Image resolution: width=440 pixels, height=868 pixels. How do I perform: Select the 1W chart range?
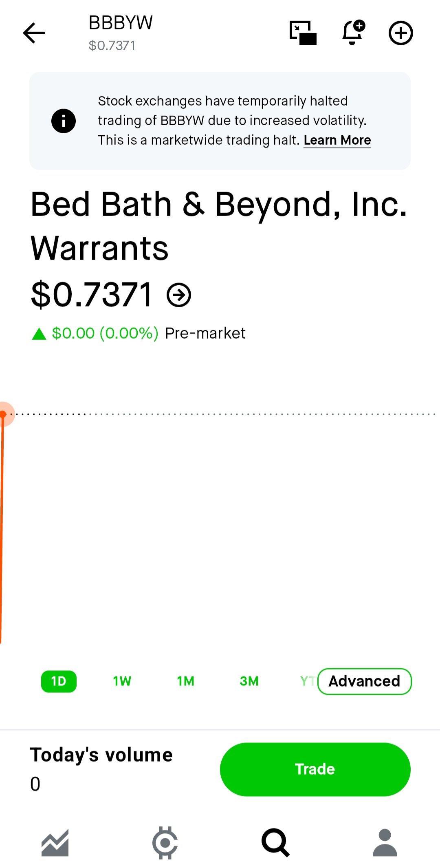coord(122,681)
